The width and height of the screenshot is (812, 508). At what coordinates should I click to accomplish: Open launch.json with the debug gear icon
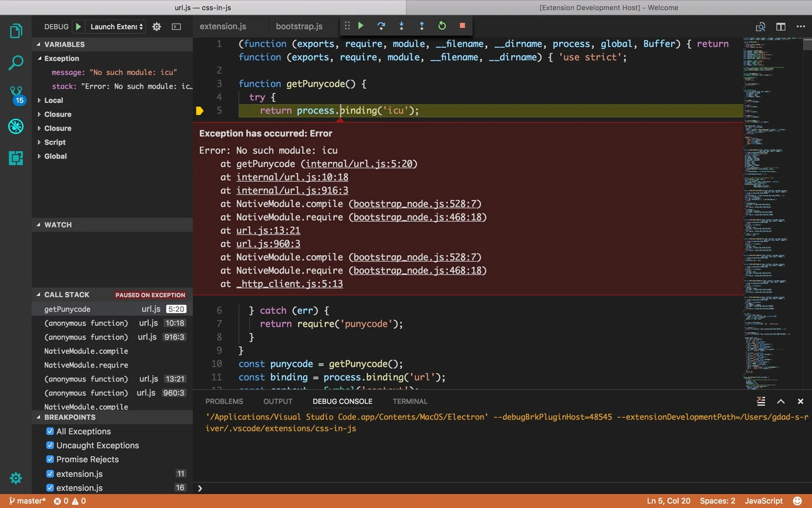[x=157, y=27]
